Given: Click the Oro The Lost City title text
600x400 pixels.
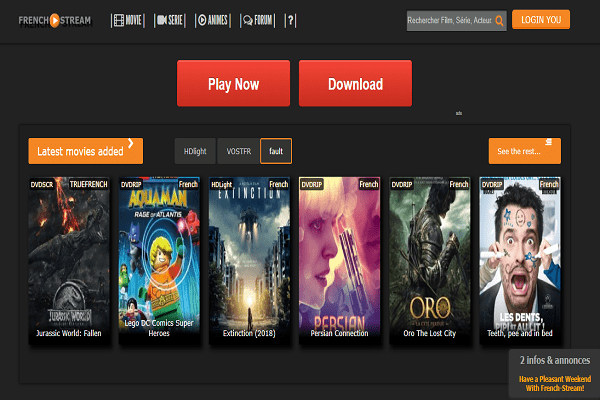Looking at the screenshot, I should [x=430, y=333].
